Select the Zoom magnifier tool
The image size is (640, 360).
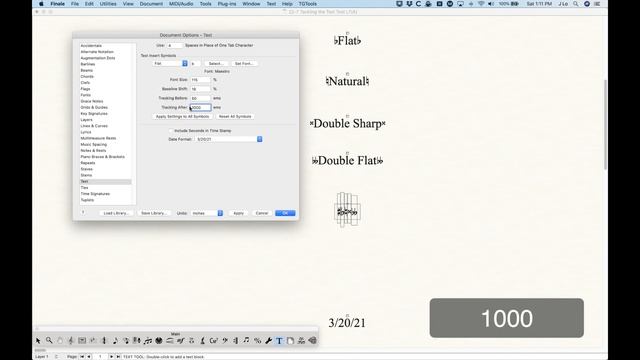pyautogui.click(x=49, y=340)
